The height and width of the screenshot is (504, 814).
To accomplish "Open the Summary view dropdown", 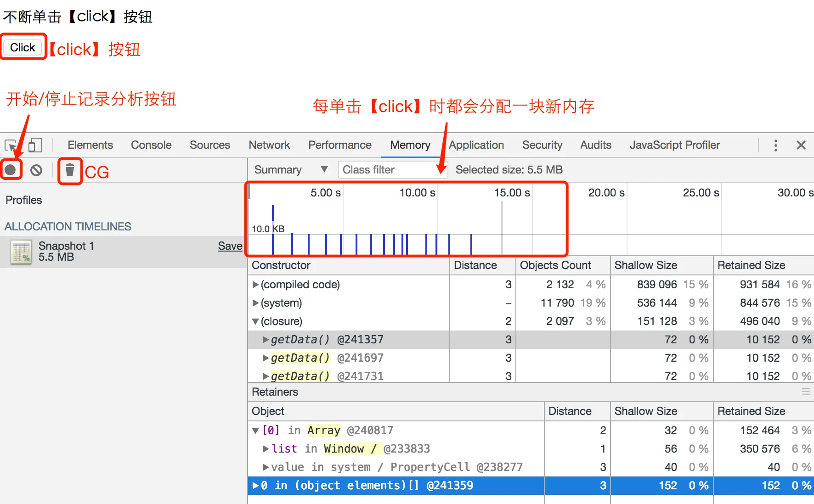I will click(291, 170).
